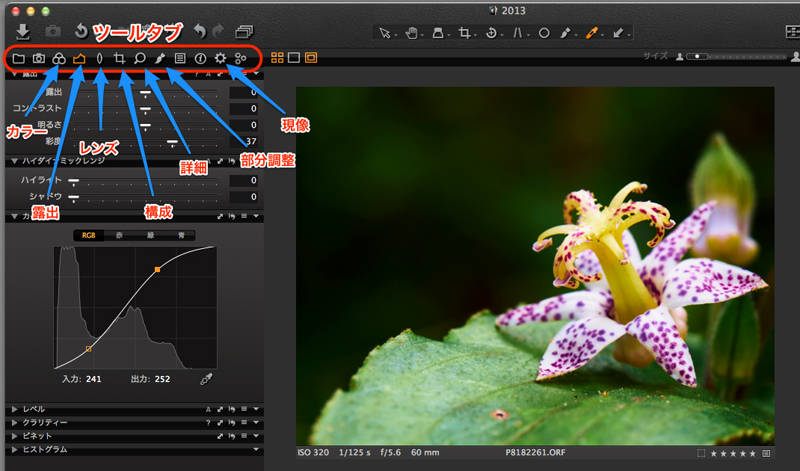
Task: Click the curve picker eyedropper below graph
Action: pos(207,379)
